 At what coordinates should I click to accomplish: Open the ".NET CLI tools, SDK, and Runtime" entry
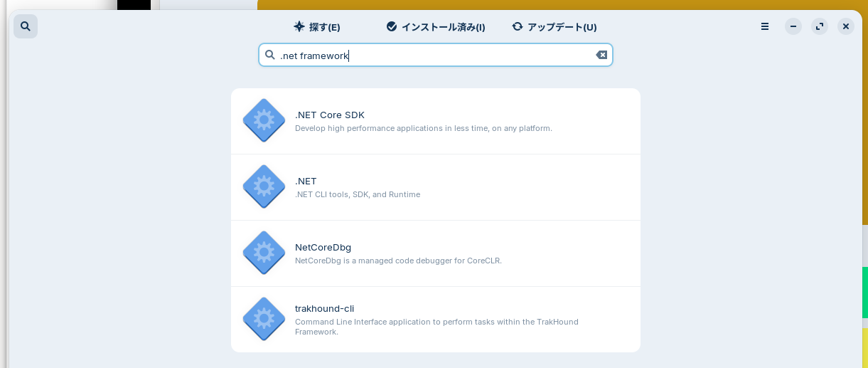pos(358,194)
